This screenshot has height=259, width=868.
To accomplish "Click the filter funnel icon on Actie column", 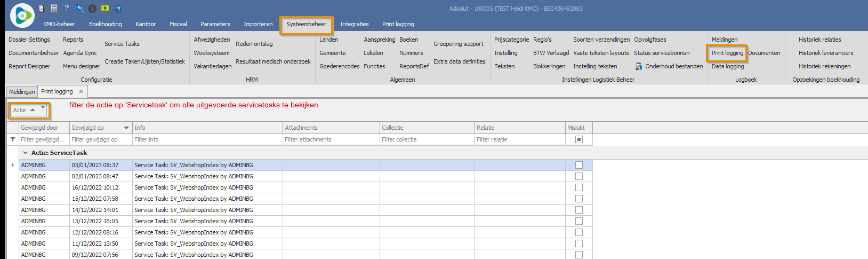I will 43,108.
